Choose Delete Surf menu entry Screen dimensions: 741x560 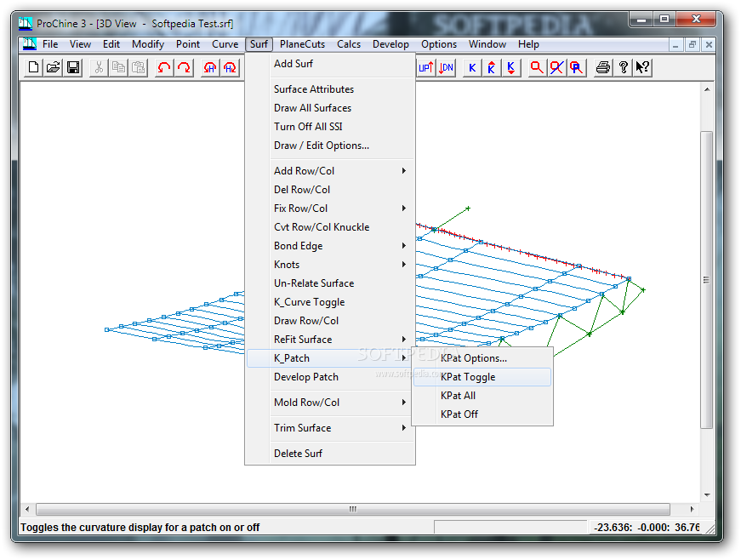coord(330,454)
